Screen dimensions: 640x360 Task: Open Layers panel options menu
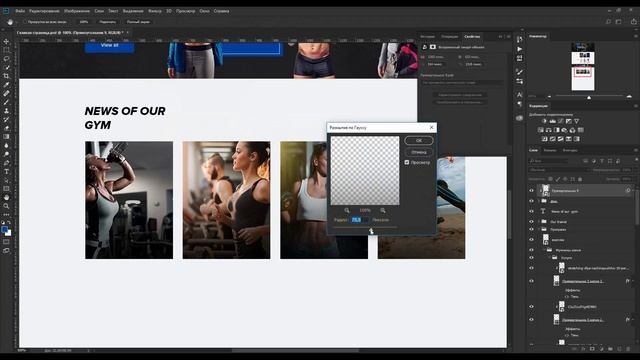[x=636, y=150]
